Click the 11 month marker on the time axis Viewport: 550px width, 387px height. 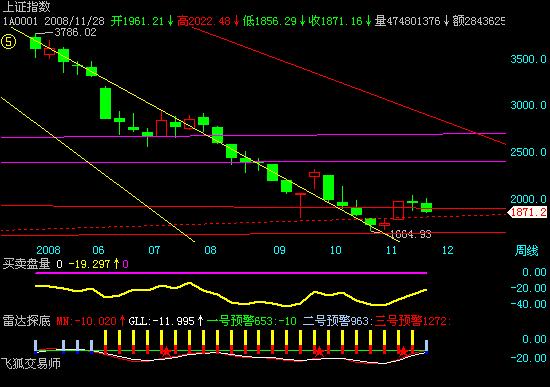pyautogui.click(x=391, y=250)
